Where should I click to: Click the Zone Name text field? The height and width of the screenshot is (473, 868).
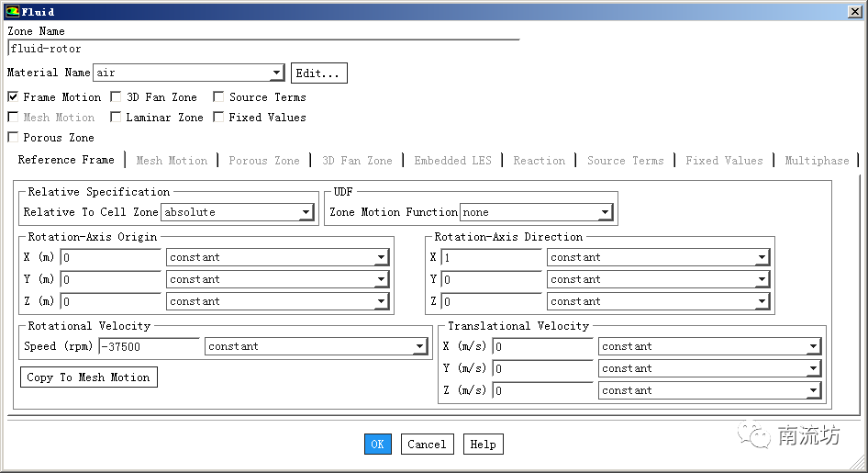(262, 49)
